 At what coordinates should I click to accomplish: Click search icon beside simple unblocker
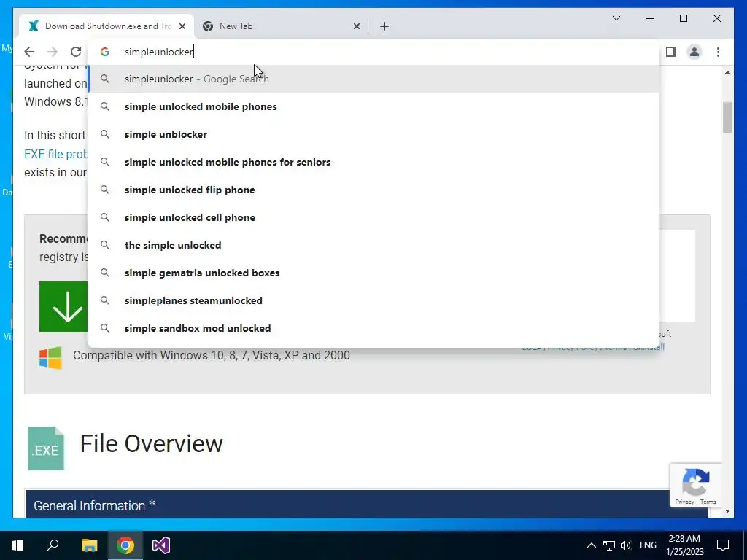(105, 134)
